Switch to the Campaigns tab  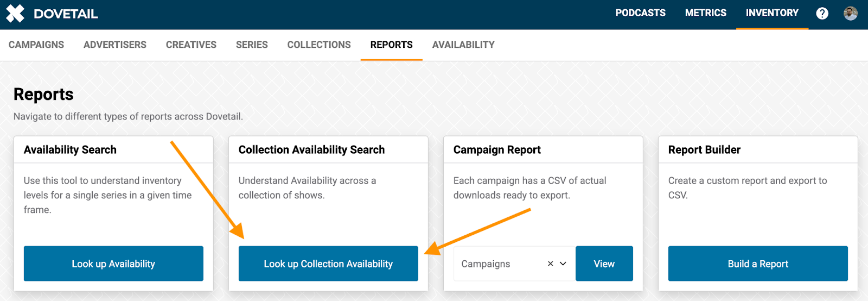pyautogui.click(x=36, y=45)
